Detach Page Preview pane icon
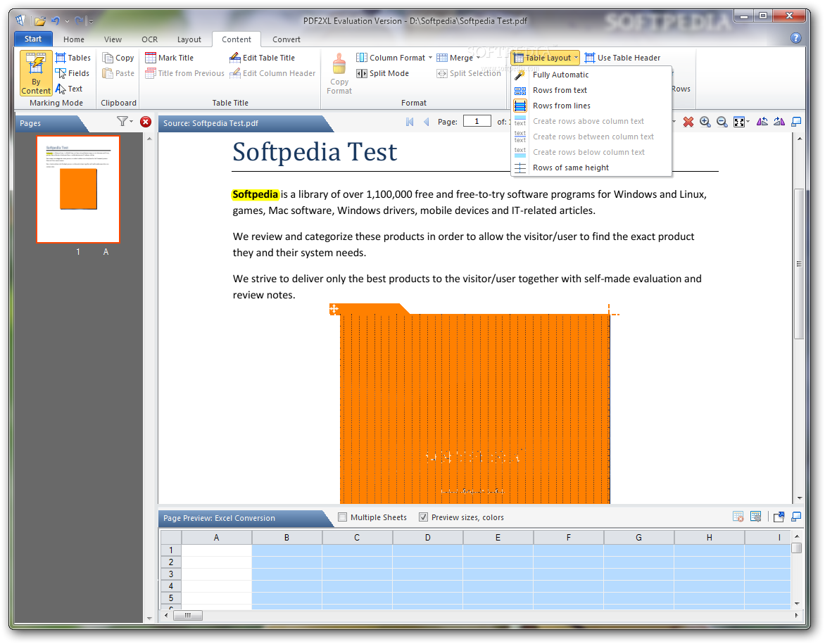This screenshot has width=825, height=644. [x=796, y=517]
